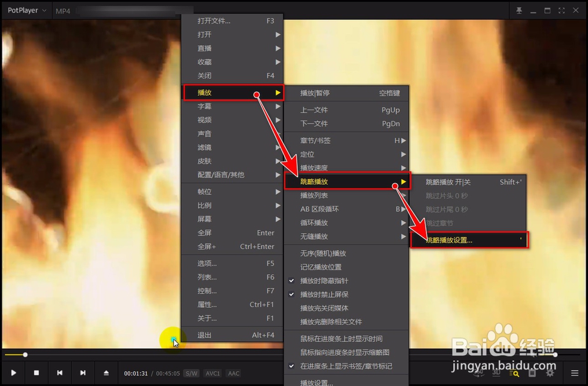Select 跳略播放 开|关 item
Viewport: 588px width, 386px height.
pos(469,182)
